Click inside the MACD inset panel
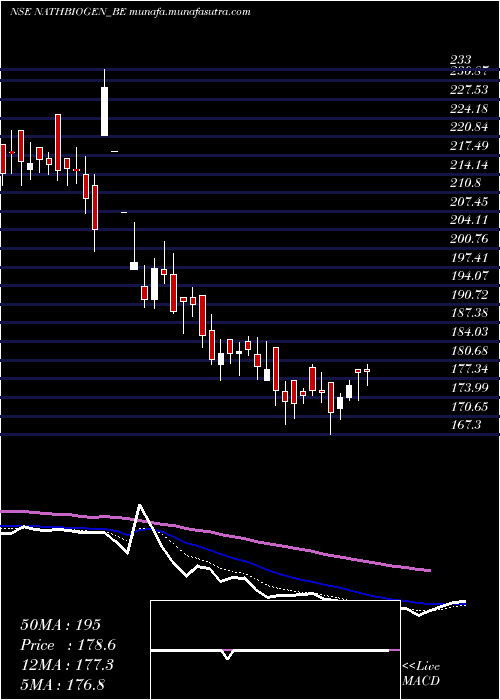This screenshot has width=500, height=700. click(x=275, y=650)
